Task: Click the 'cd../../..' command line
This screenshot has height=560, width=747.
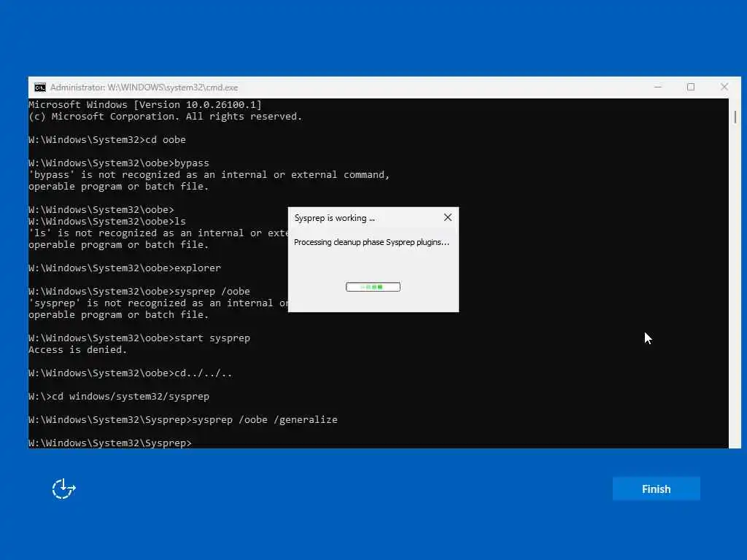Action: [x=131, y=373]
